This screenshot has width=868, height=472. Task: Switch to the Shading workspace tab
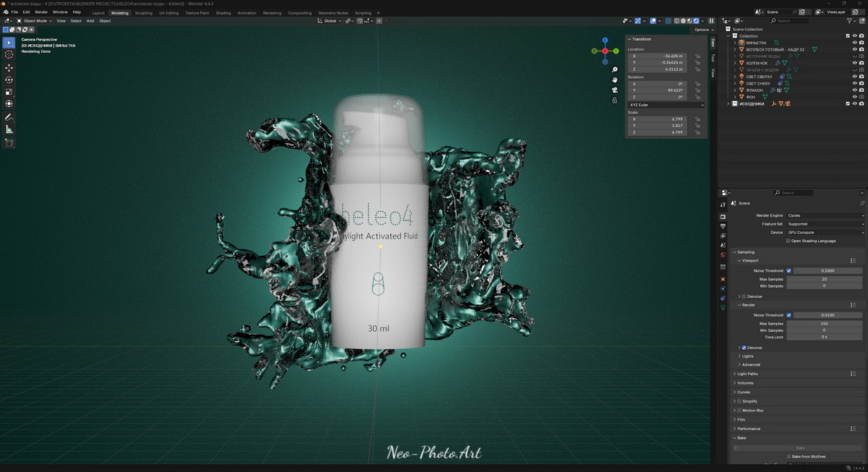(224, 13)
